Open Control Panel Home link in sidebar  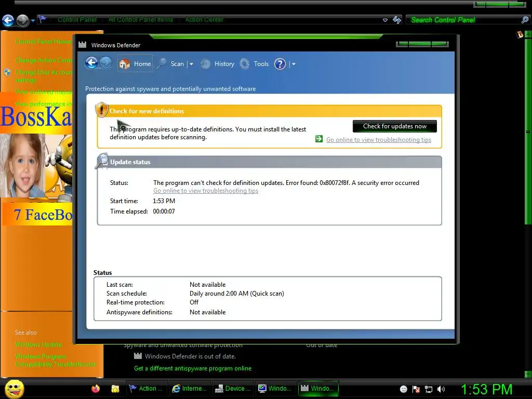pyautogui.click(x=44, y=42)
